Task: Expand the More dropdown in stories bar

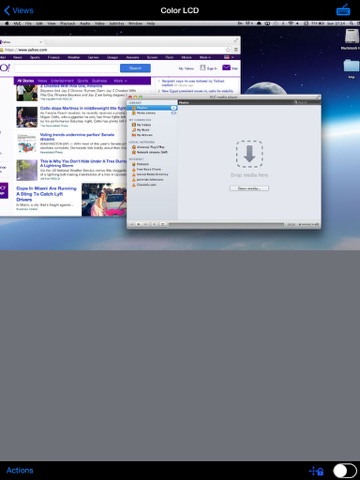Action: 120,81
